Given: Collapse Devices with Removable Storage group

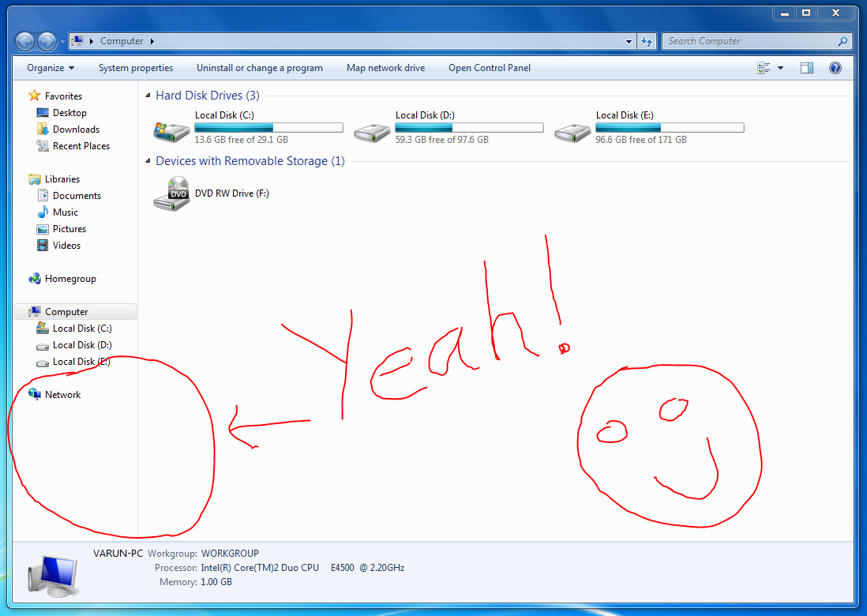Looking at the screenshot, I should [x=148, y=161].
